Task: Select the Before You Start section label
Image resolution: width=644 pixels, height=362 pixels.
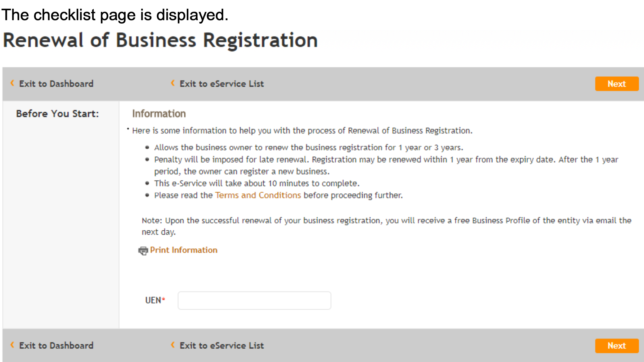Action: [58, 113]
